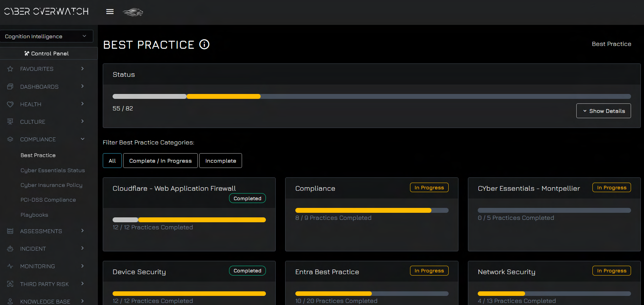Click the Incident sidebar icon
Viewport: 644px width, 305px height.
pyautogui.click(x=10, y=249)
